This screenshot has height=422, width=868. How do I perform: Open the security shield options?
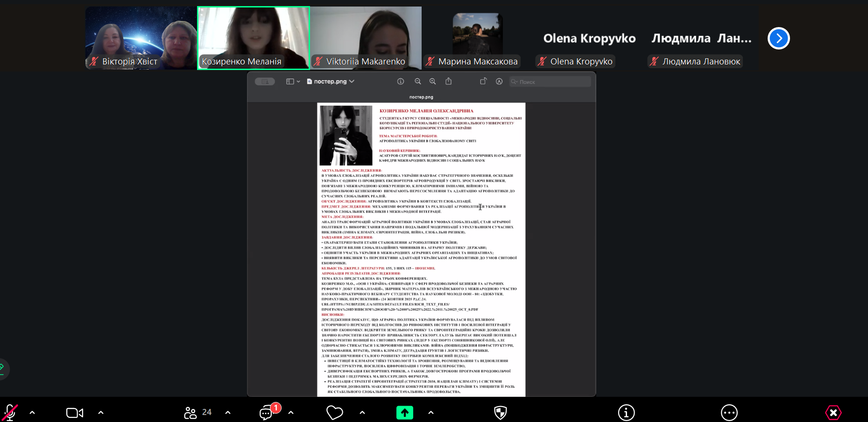point(501,413)
